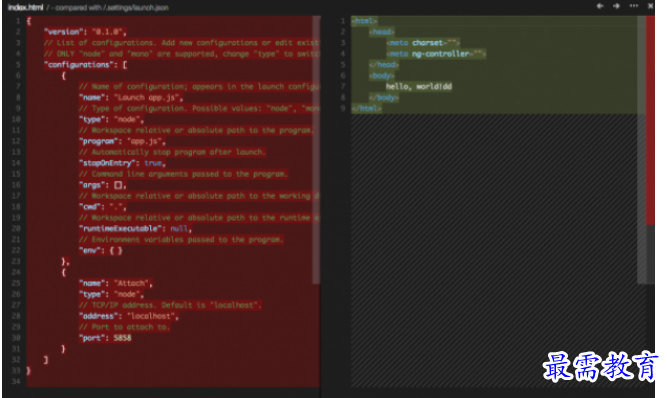Click the comment starting "ONLY node and mono"
Viewport: 667px width, 398px height.
click(182, 54)
